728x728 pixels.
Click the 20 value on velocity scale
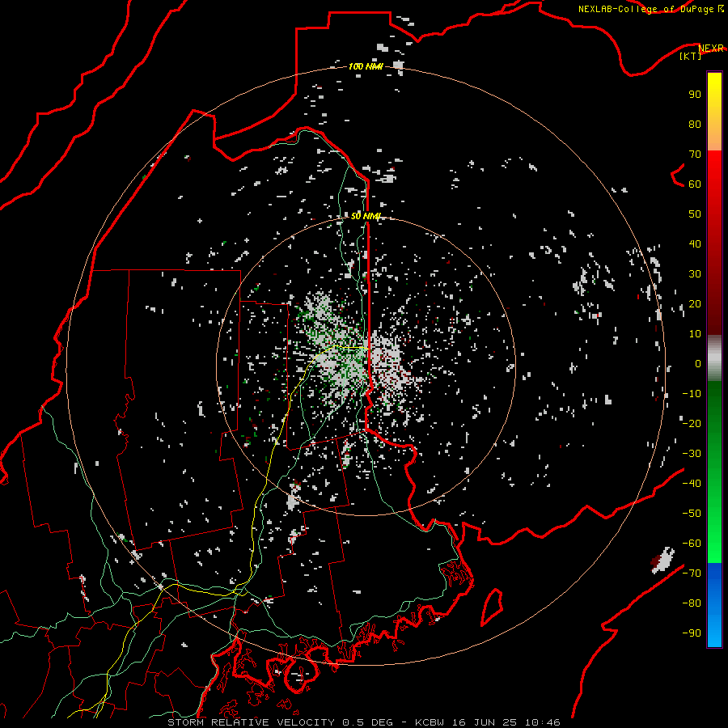coord(695,304)
